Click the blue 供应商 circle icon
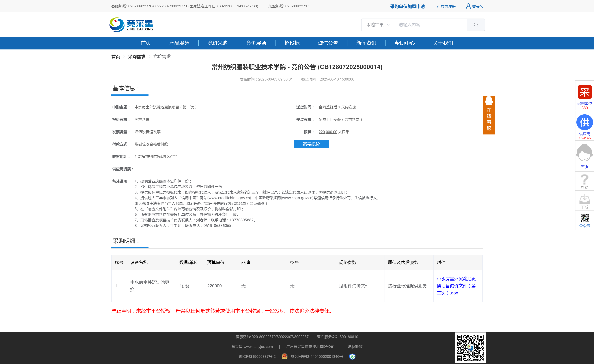Image resolution: width=594 pixels, height=364 pixels. (584, 122)
